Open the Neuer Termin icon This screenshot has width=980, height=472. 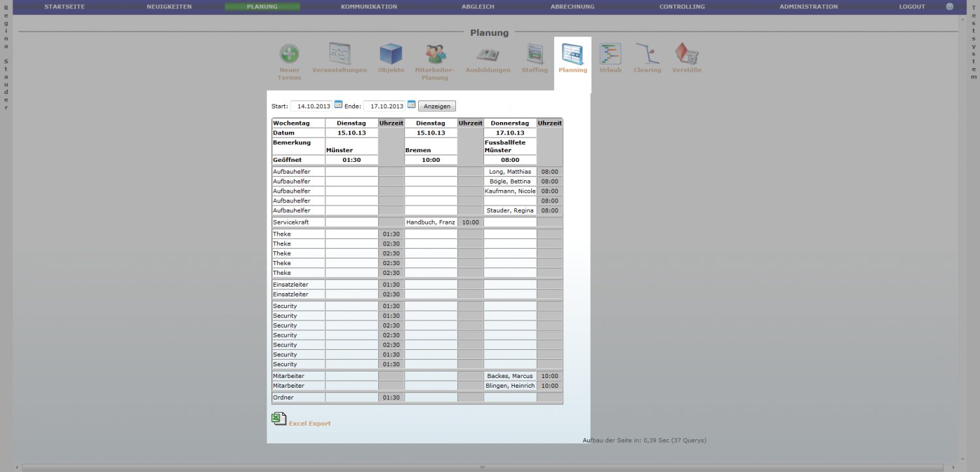pyautogui.click(x=289, y=54)
